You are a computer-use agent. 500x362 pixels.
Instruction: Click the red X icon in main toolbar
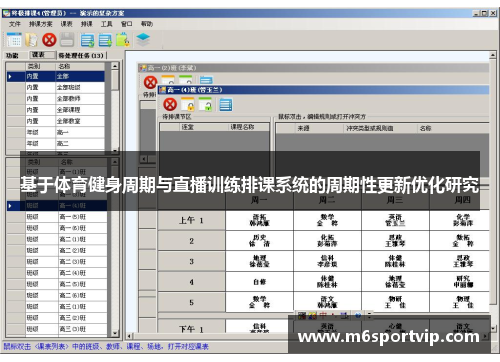[x=49, y=40]
